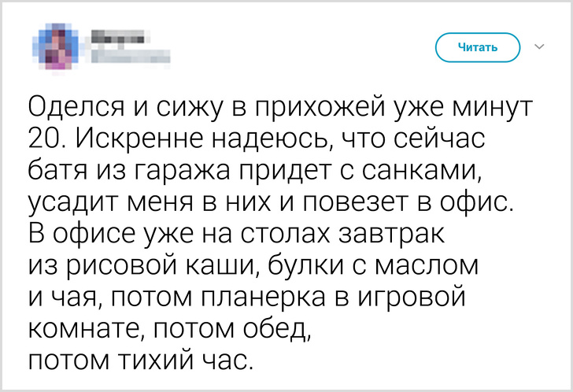
Task: Select the line beginning with 20. Искренне
Action: [257, 139]
